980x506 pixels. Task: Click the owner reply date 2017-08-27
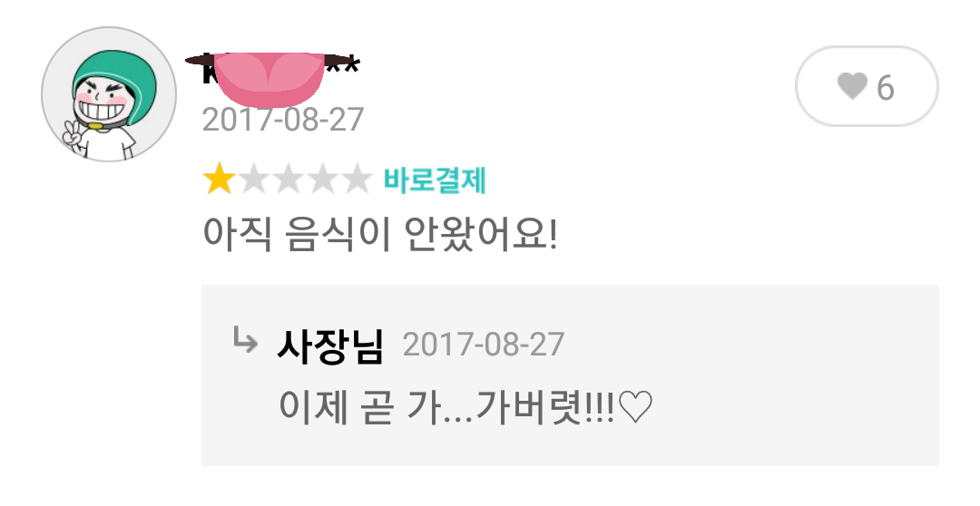point(483,345)
